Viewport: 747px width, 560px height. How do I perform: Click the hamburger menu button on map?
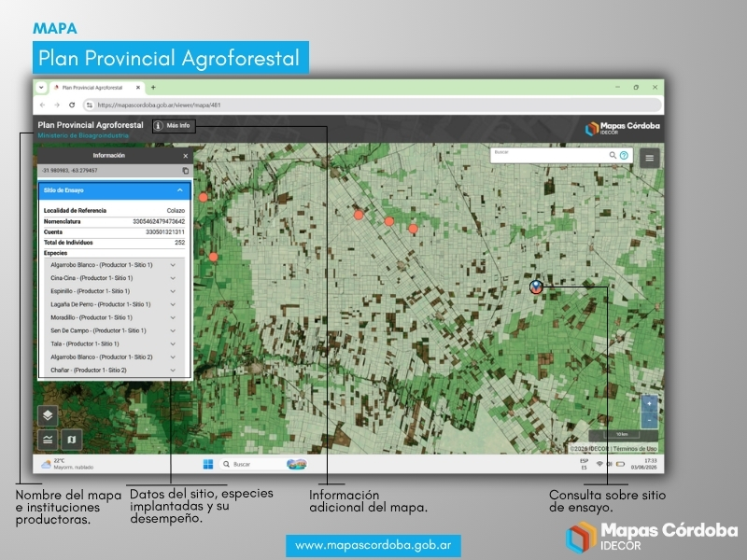point(649,158)
